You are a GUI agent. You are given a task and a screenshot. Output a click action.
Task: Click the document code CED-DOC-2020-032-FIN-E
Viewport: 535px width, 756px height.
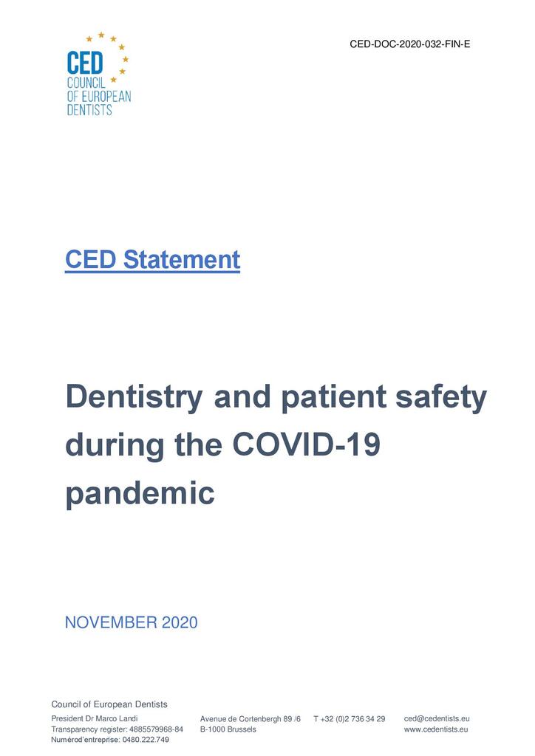(x=409, y=44)
